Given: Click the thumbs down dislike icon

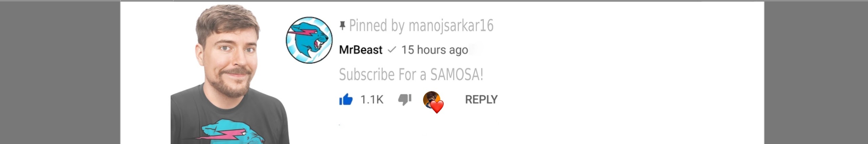Looking at the screenshot, I should click(405, 100).
